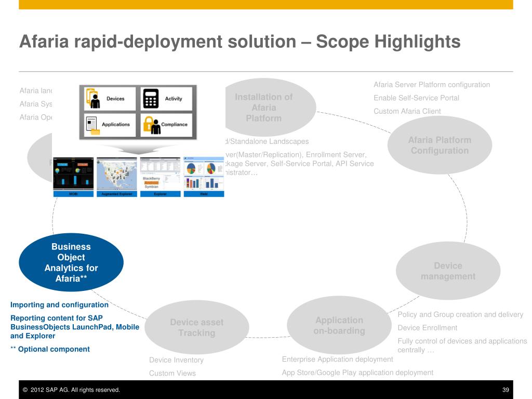Click 'Device Enrollment' text

428,328
